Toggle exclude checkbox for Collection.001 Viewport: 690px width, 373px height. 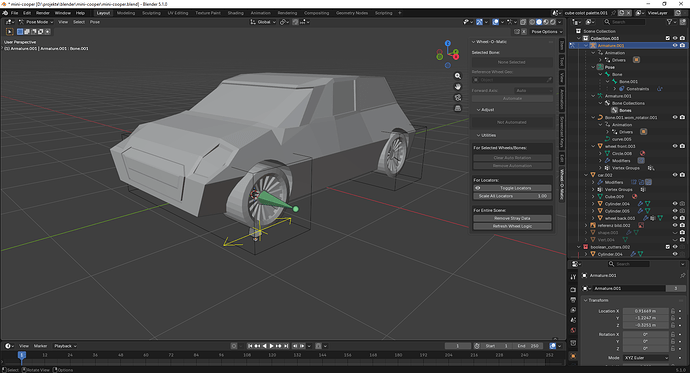(668, 38)
